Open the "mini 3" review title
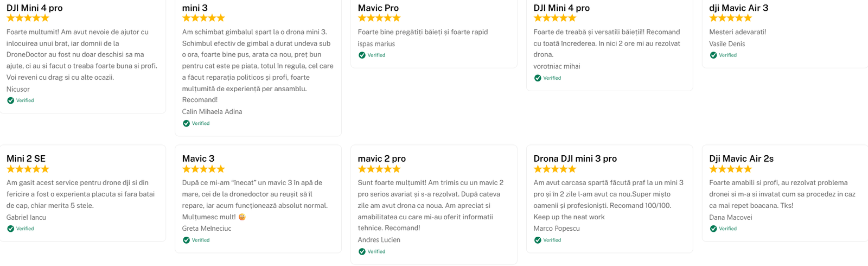Image resolution: width=868 pixels, height=266 pixels. [x=195, y=8]
